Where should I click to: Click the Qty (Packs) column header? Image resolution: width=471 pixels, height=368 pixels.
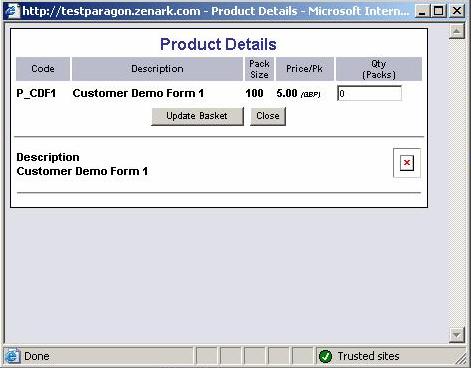[379, 69]
